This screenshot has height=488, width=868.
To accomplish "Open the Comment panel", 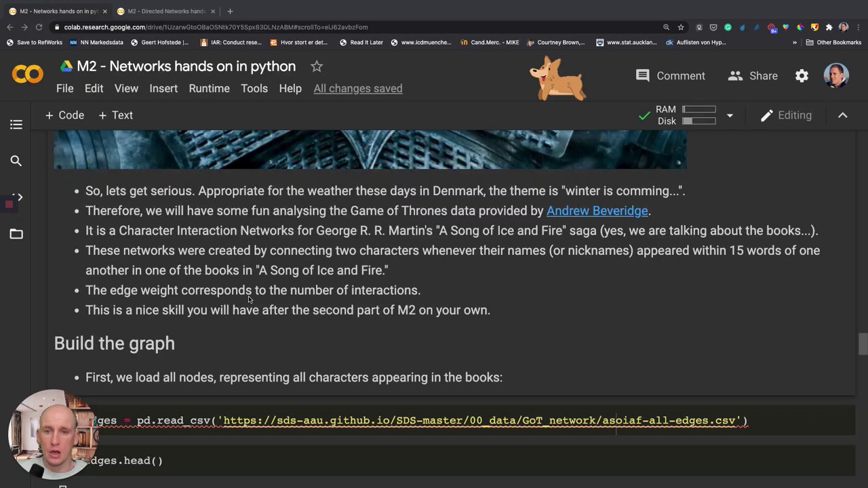I will coord(670,76).
